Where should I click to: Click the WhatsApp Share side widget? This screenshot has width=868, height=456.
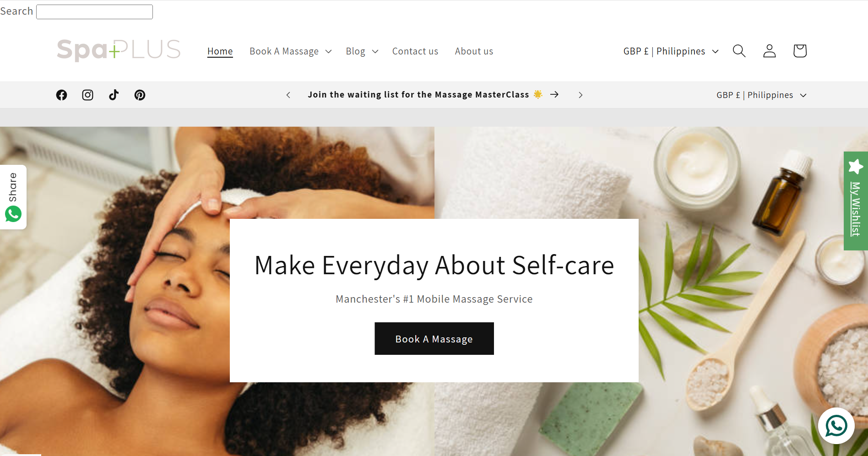click(13, 197)
